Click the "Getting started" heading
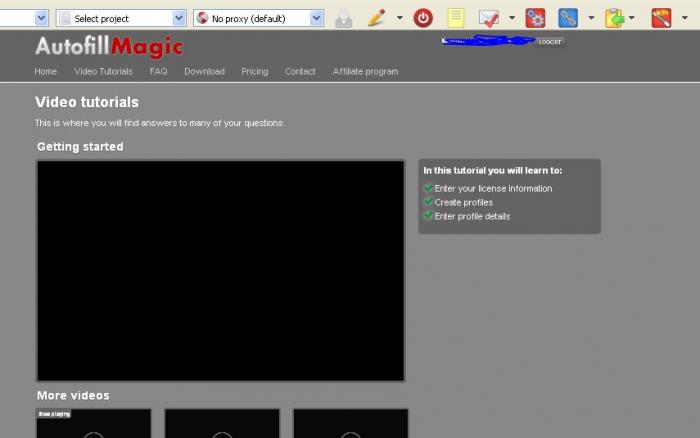The image size is (700, 438). tap(80, 147)
